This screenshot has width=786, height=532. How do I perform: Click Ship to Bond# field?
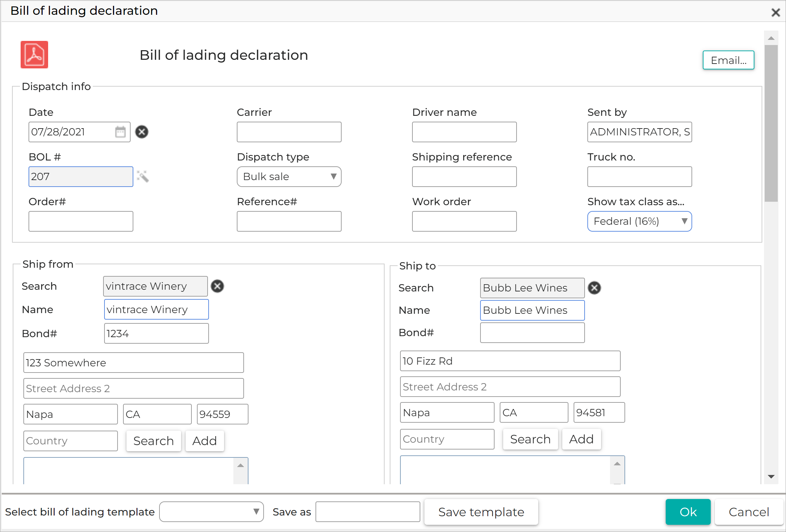532,333
